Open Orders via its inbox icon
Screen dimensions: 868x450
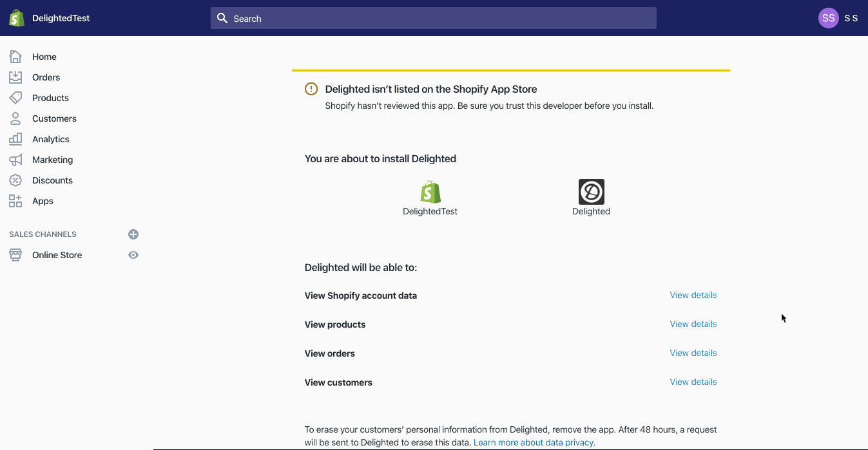coord(15,77)
